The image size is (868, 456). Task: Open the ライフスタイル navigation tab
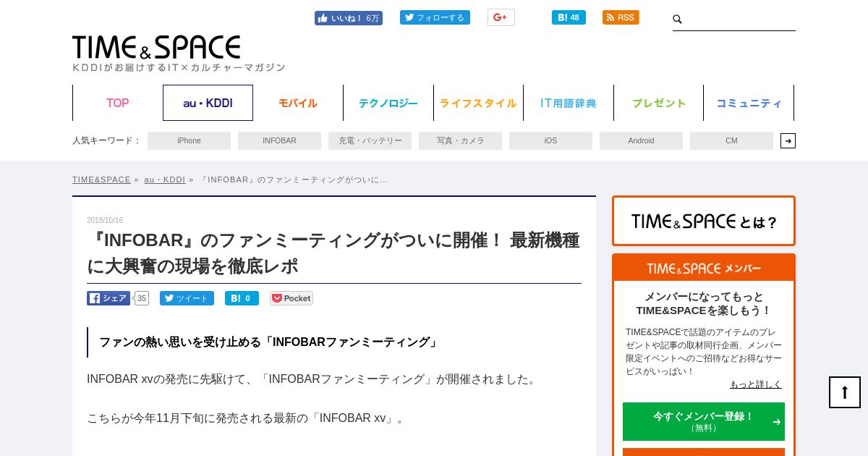pyautogui.click(x=478, y=103)
